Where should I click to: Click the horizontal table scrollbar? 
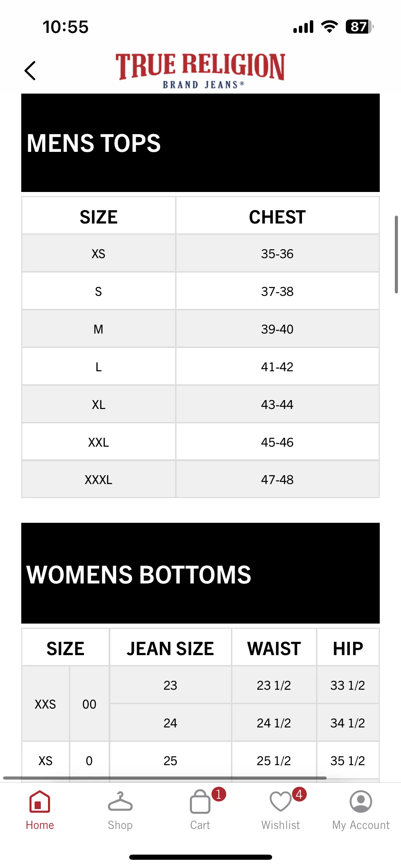tap(165, 778)
